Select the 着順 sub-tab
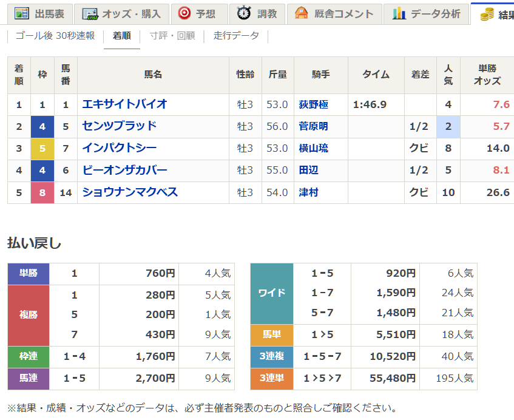 click(x=121, y=35)
